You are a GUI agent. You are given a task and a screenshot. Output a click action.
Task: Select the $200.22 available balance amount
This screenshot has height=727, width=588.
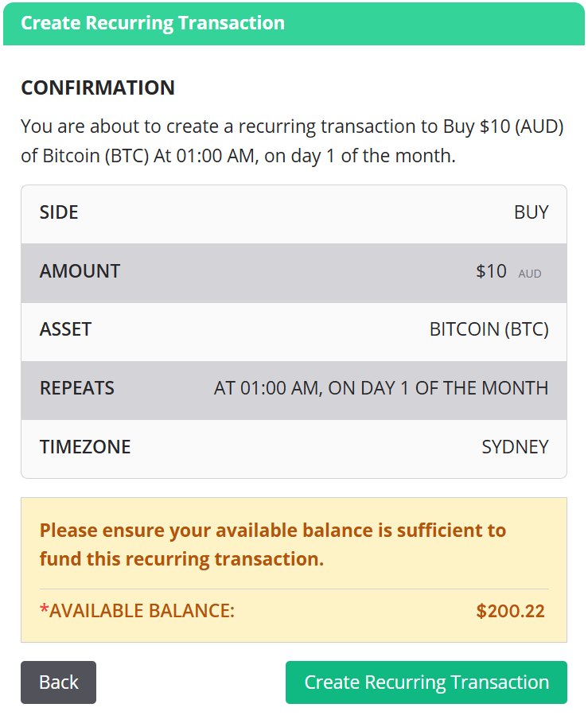[510, 611]
